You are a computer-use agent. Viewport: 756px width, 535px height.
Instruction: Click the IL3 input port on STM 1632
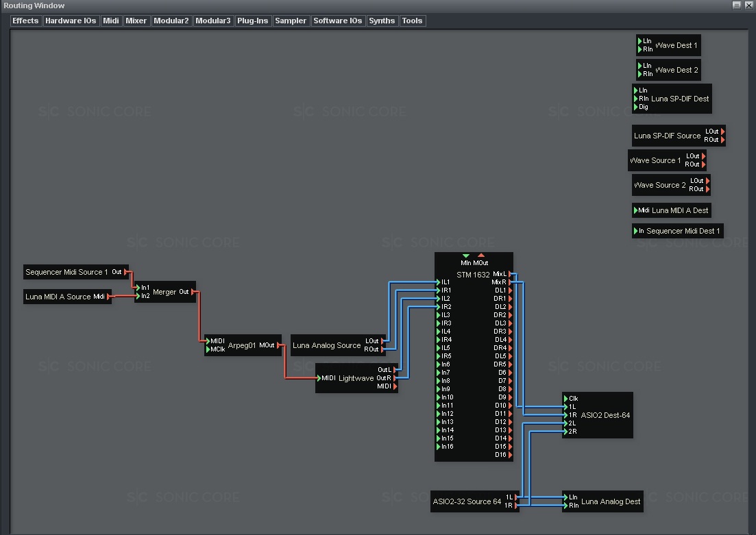tap(438, 314)
